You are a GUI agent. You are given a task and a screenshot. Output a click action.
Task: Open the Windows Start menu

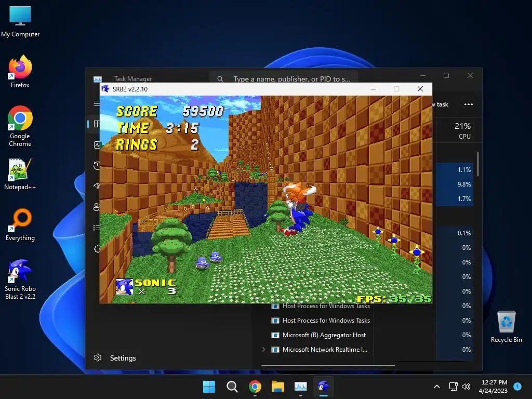pos(209,387)
